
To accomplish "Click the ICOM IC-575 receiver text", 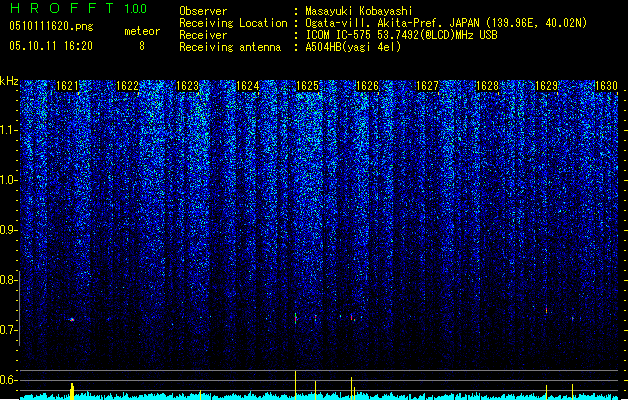I will click(x=402, y=35).
